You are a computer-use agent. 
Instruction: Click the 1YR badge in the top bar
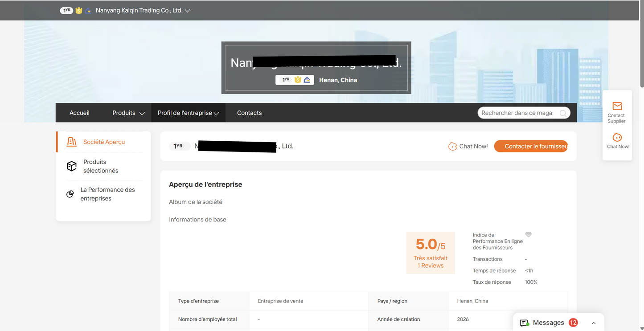[x=66, y=11]
